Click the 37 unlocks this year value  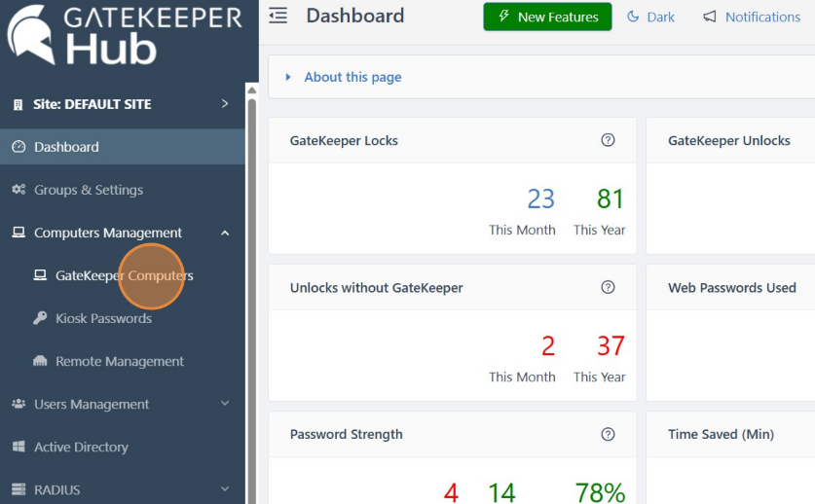611,346
